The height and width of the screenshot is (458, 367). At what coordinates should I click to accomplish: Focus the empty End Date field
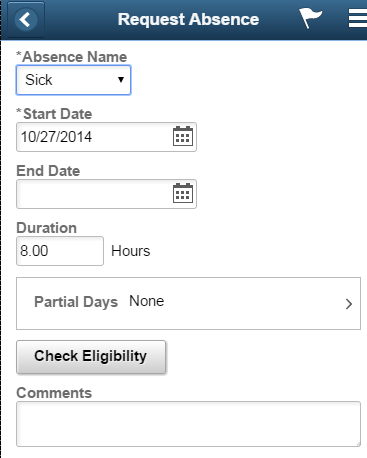point(106,194)
